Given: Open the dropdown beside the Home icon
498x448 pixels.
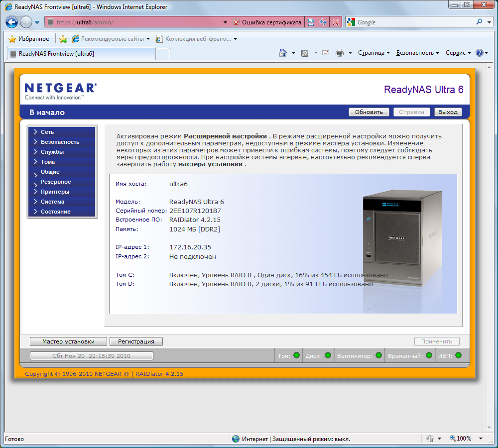Looking at the screenshot, I should [x=293, y=53].
